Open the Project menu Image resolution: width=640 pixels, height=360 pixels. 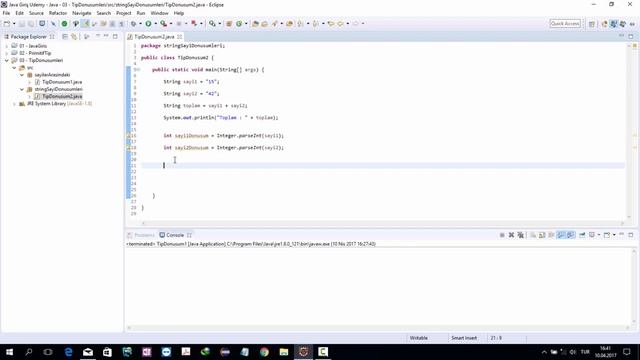tap(123, 13)
